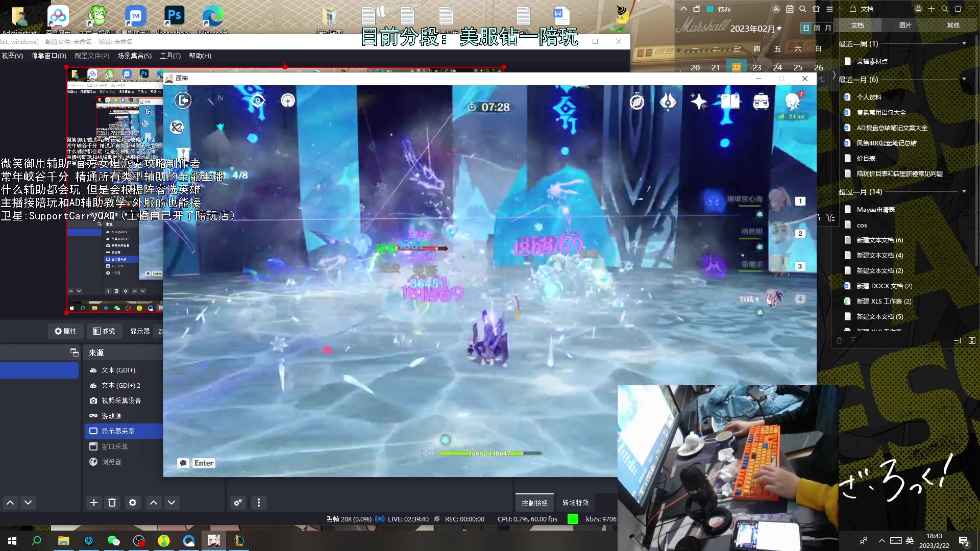Move the scene up with the up arrow
Viewport: 980px width, 551px height.
tap(10, 503)
